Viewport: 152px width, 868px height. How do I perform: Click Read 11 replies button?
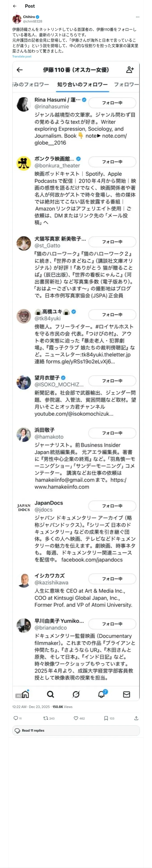[x=76, y=730]
